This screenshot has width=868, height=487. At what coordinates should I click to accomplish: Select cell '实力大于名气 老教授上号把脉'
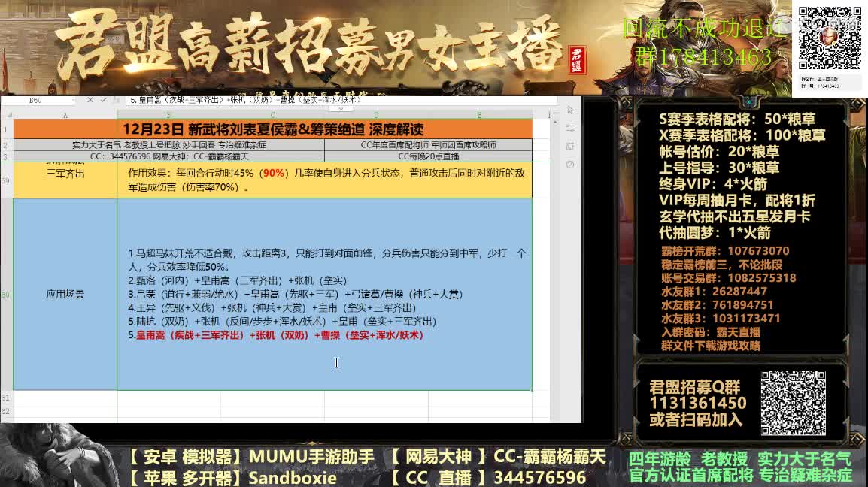(168, 145)
